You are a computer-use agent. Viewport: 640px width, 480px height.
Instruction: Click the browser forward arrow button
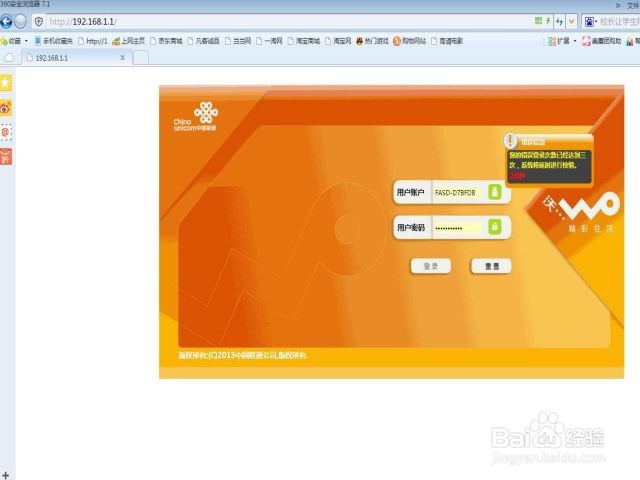(x=20, y=21)
